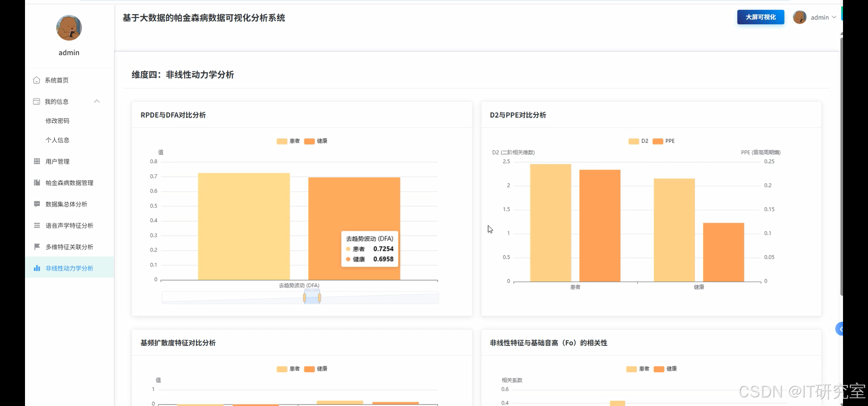Click the RPDE与DFA对比分析 card title
Screen dimensions: 868x406
click(x=173, y=115)
